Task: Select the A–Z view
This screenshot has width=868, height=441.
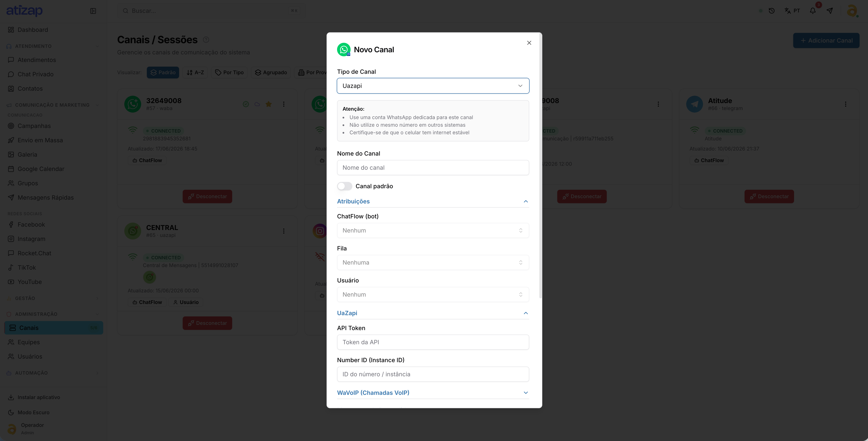Action: [195, 73]
